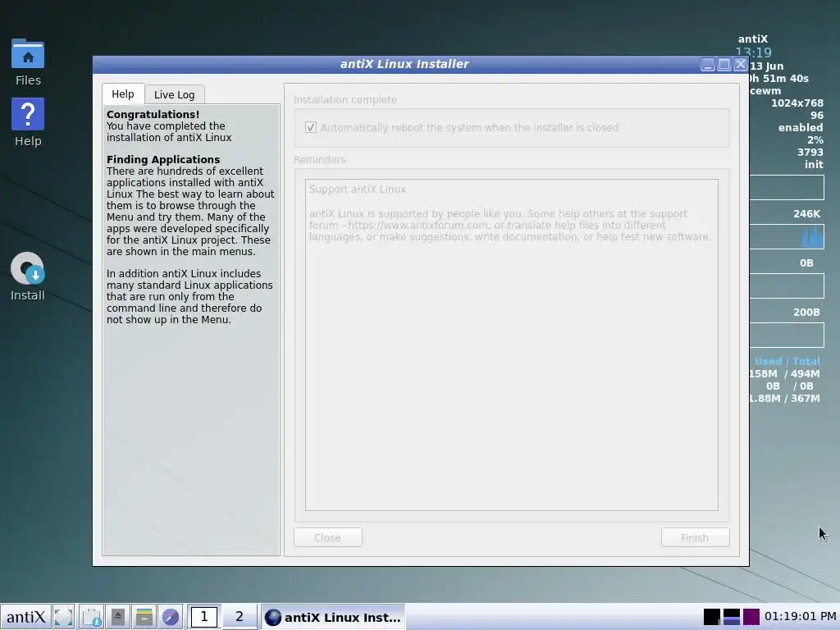Click the 'Congratulations!' heading

pyautogui.click(x=153, y=115)
